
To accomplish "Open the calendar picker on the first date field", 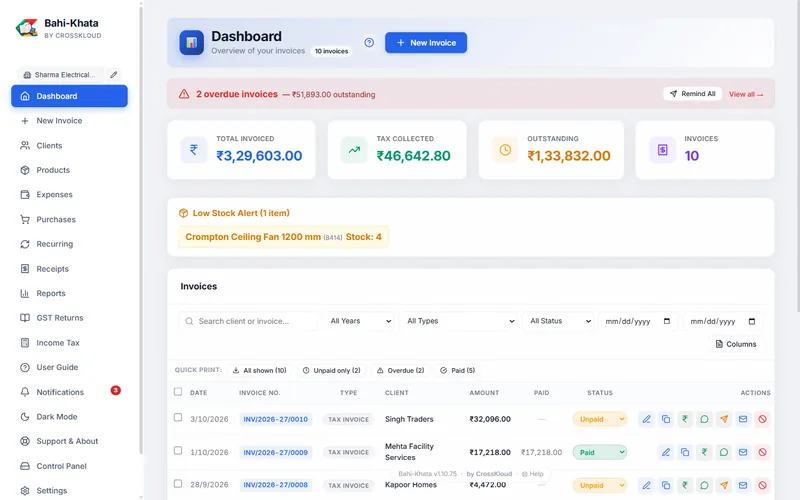I will 667,321.
